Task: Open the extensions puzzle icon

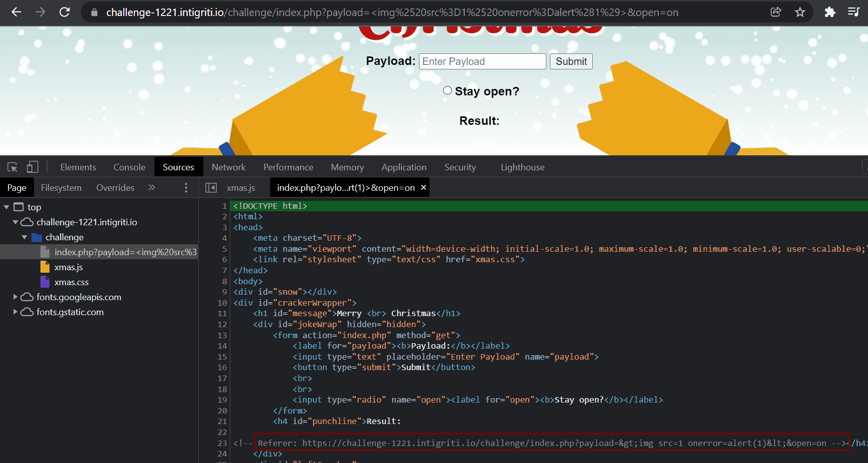Action: tap(830, 12)
